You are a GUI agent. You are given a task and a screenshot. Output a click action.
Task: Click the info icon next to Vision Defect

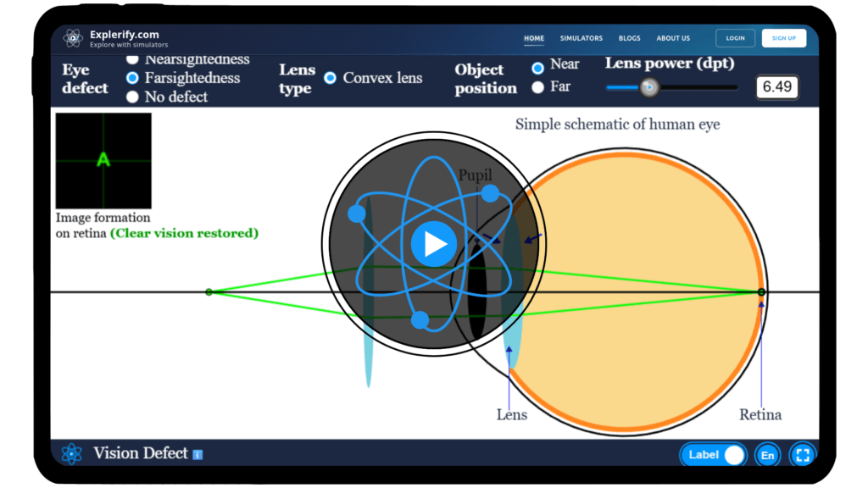pos(197,455)
